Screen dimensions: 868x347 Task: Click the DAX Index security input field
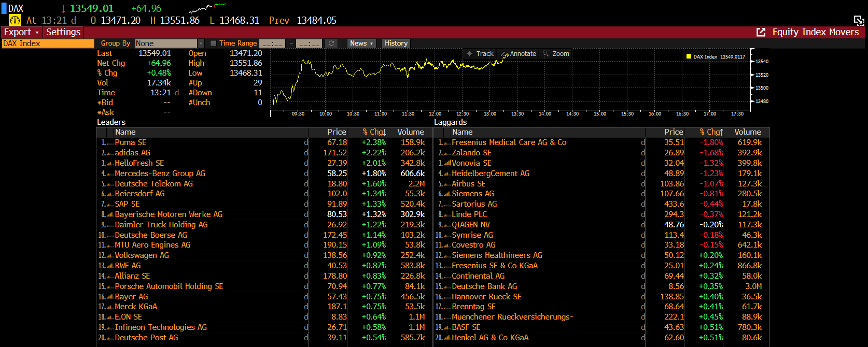(x=47, y=44)
